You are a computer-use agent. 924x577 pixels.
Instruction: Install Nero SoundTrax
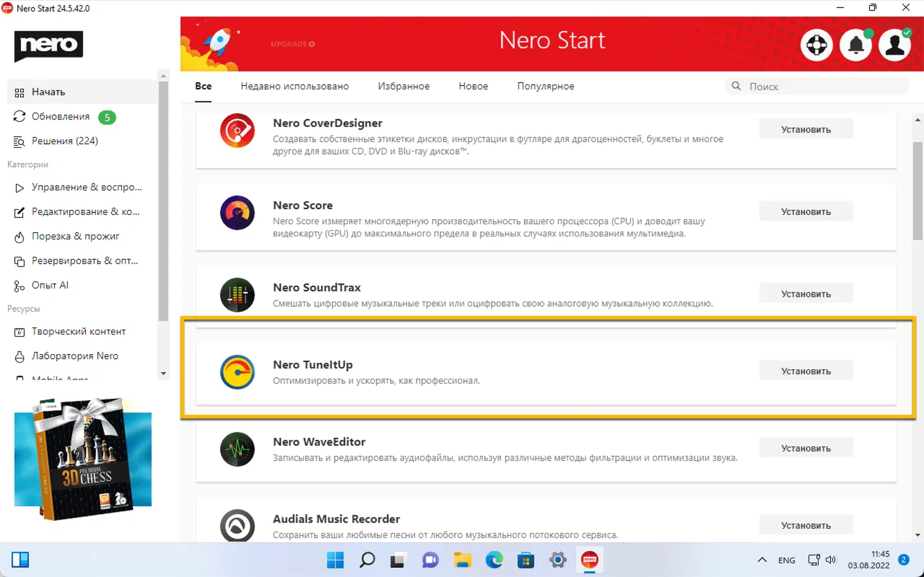tap(806, 294)
